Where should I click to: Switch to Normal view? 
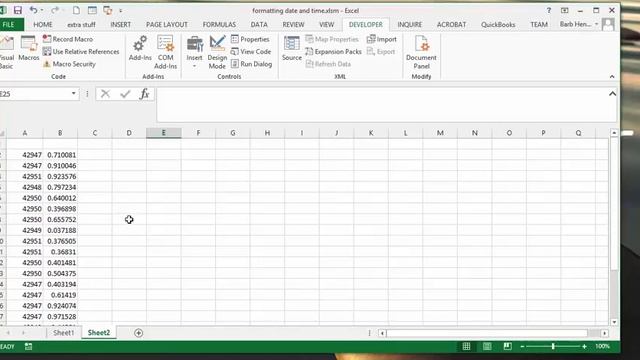[467, 347]
